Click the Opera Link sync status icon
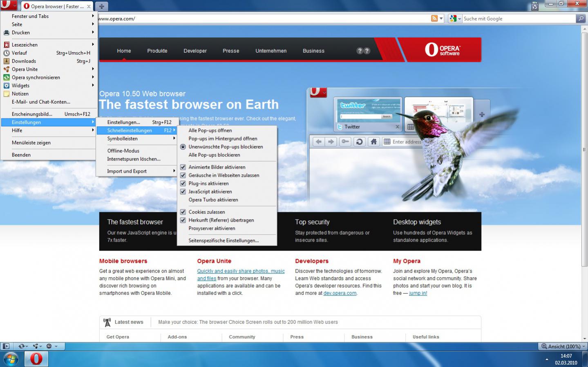The image size is (588, 367). (21, 346)
